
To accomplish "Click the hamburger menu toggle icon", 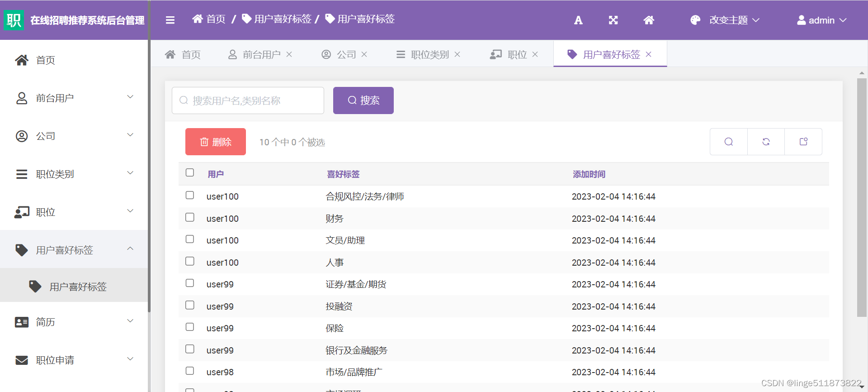I will pyautogui.click(x=170, y=20).
